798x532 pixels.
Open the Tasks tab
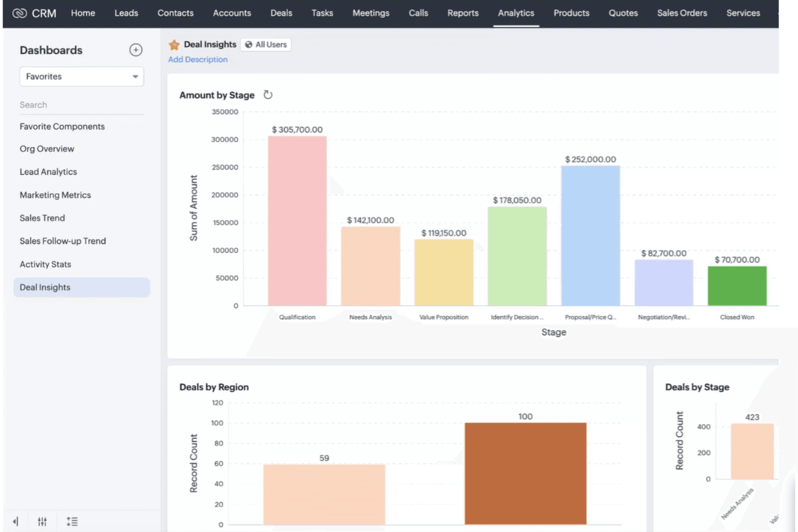[x=322, y=13]
